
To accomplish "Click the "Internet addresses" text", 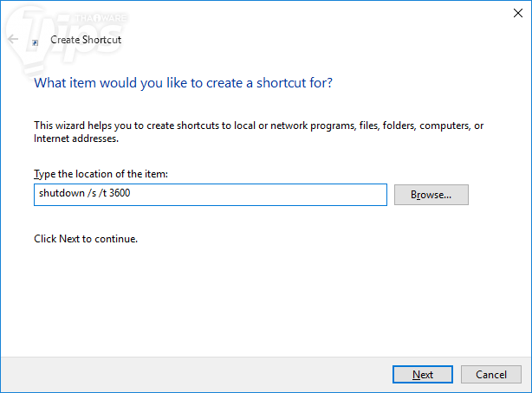I will pyautogui.click(x=75, y=139).
